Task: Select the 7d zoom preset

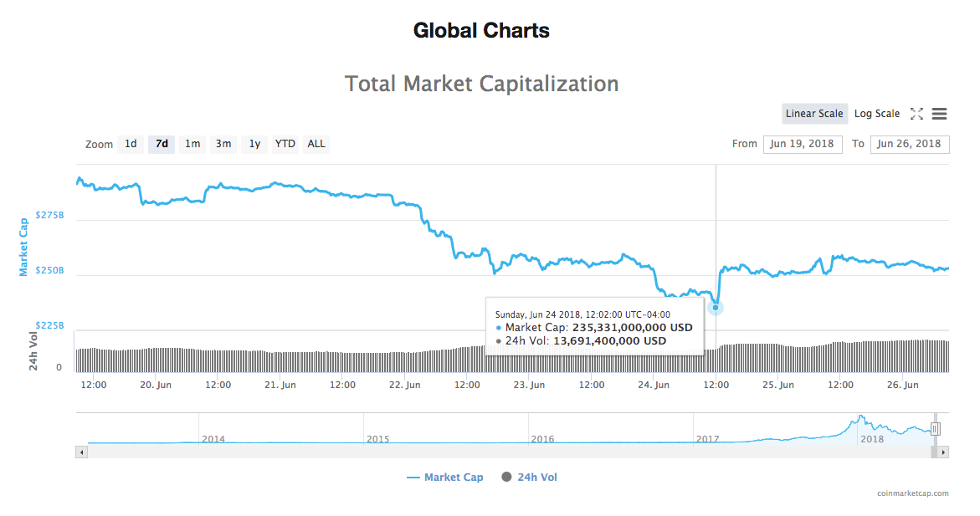Action: [161, 144]
